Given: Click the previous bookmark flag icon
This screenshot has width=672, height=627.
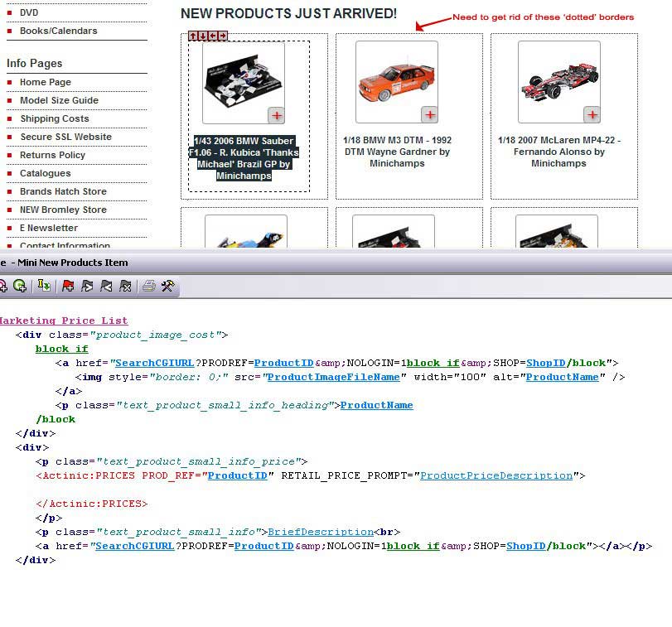Looking at the screenshot, I should 106,286.
